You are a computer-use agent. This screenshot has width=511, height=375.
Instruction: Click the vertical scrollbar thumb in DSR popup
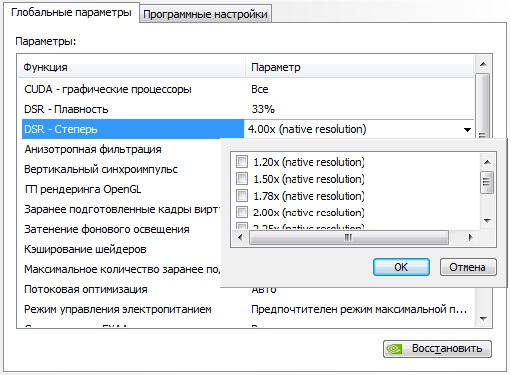[x=487, y=182]
